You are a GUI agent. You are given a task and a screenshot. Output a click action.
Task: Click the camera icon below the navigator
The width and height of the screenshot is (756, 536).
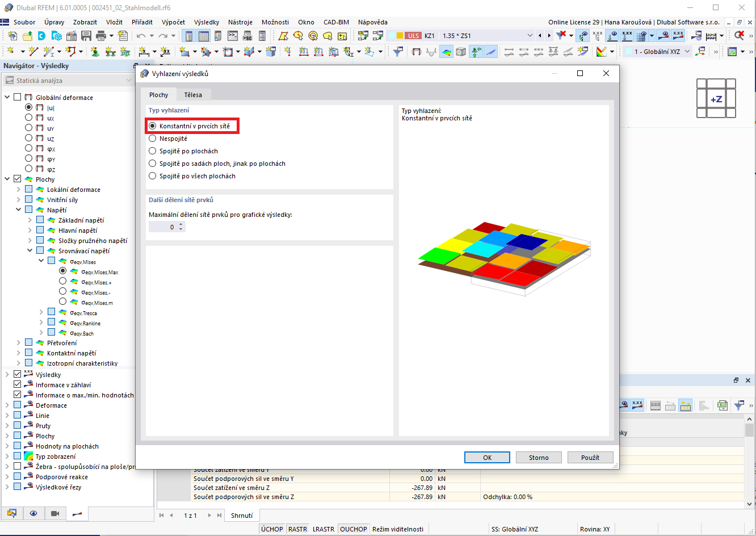click(54, 513)
